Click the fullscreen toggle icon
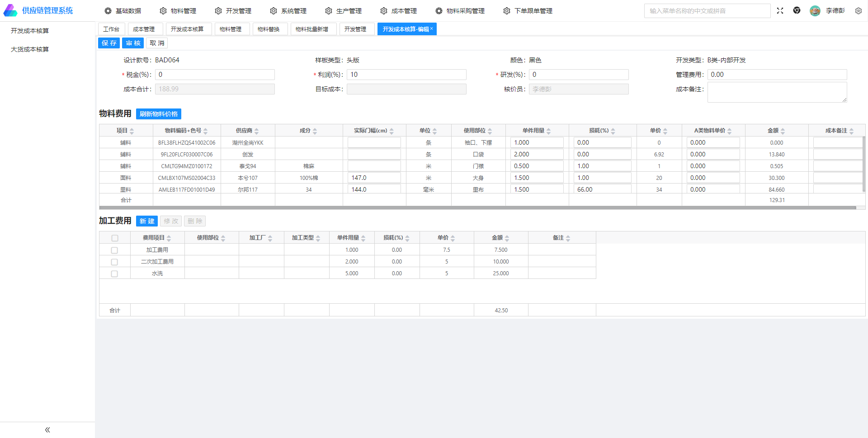868x438 pixels. (780, 11)
